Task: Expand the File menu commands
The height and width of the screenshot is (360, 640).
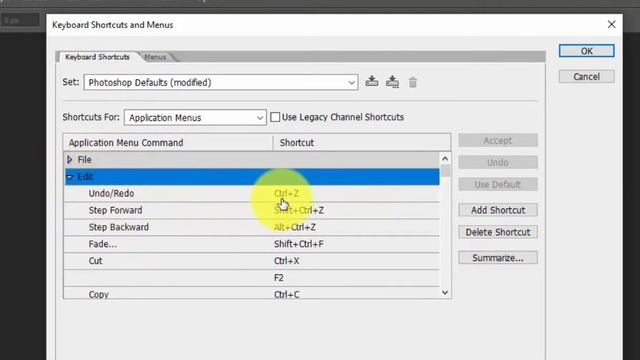Action: coord(70,160)
